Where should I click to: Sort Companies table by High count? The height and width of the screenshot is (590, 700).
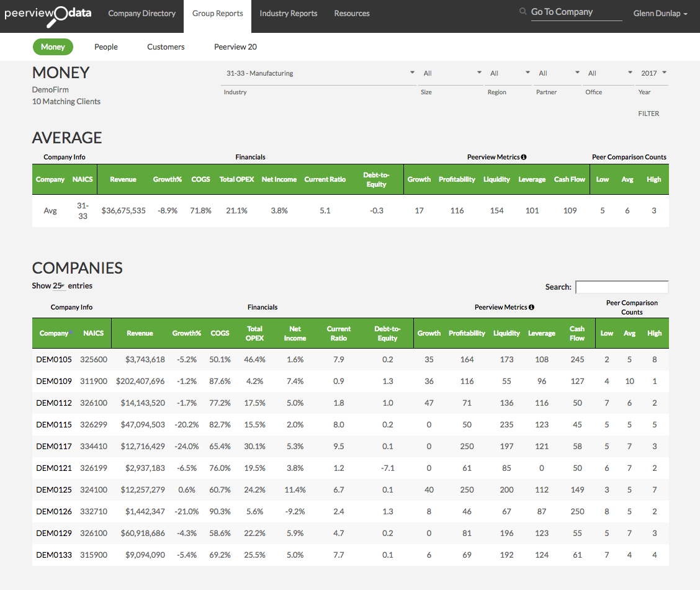pos(655,333)
